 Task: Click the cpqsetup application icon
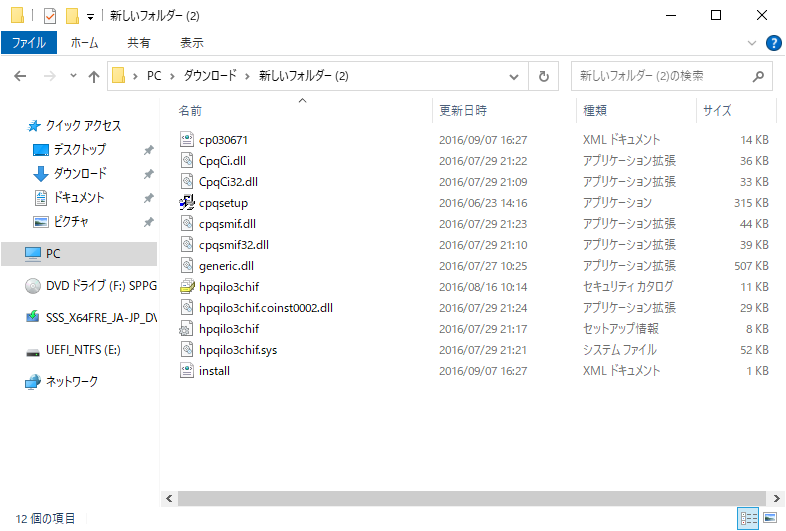[x=187, y=203]
